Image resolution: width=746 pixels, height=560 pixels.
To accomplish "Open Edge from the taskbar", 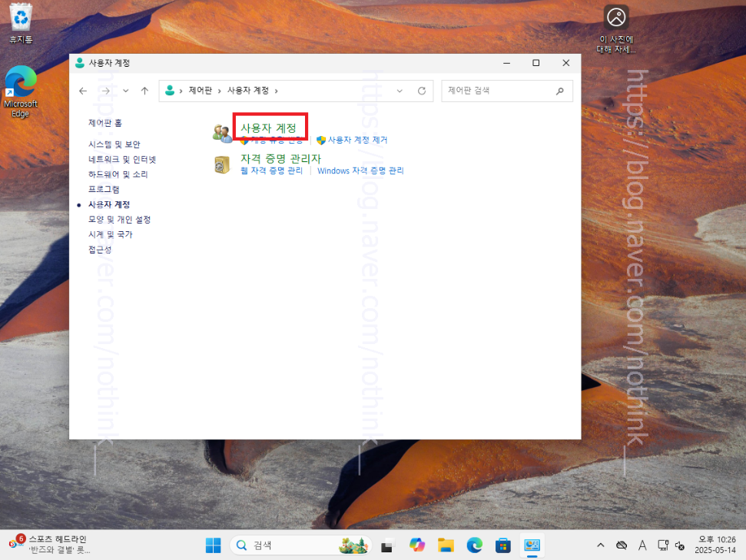I will [474, 545].
